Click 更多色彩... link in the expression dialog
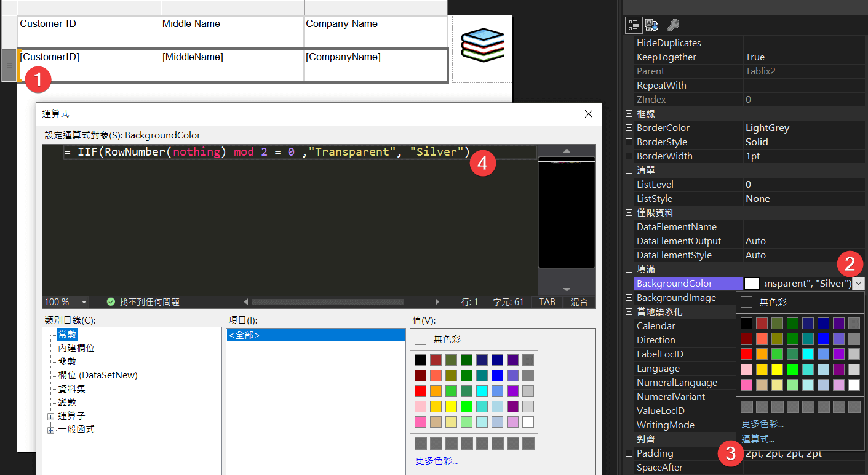Image resolution: width=868 pixels, height=475 pixels. tap(436, 461)
